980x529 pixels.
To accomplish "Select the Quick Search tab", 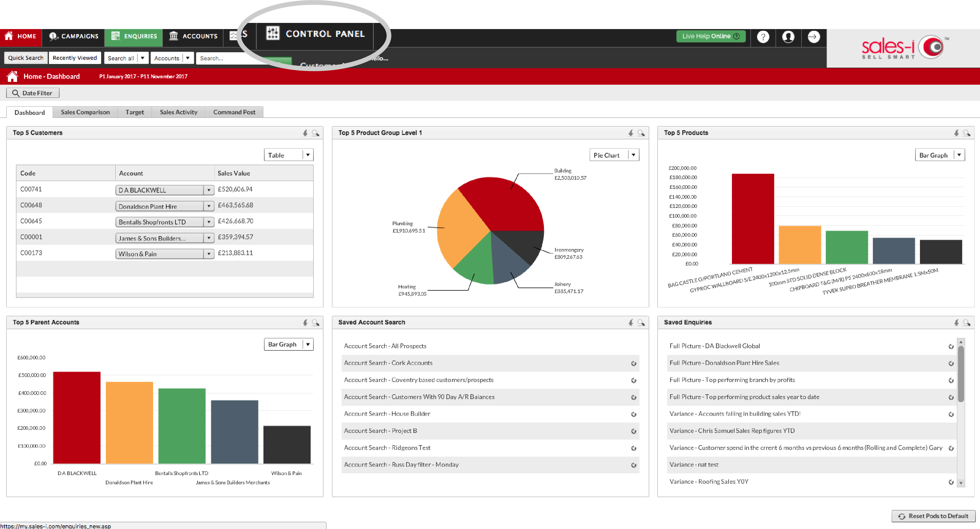I will 26,58.
